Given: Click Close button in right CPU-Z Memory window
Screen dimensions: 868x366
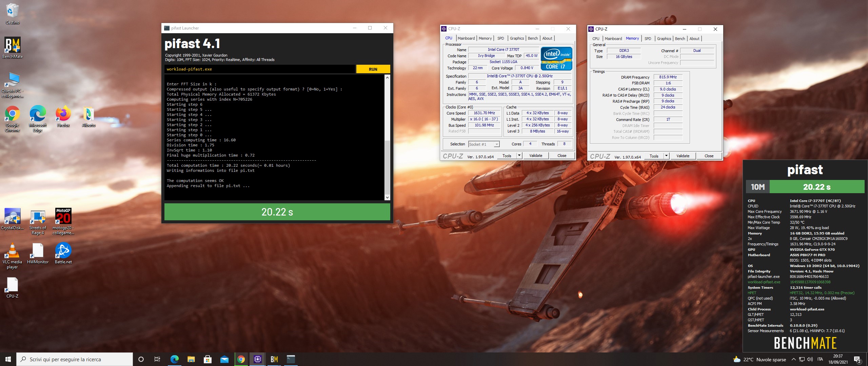Looking at the screenshot, I should pyautogui.click(x=709, y=156).
